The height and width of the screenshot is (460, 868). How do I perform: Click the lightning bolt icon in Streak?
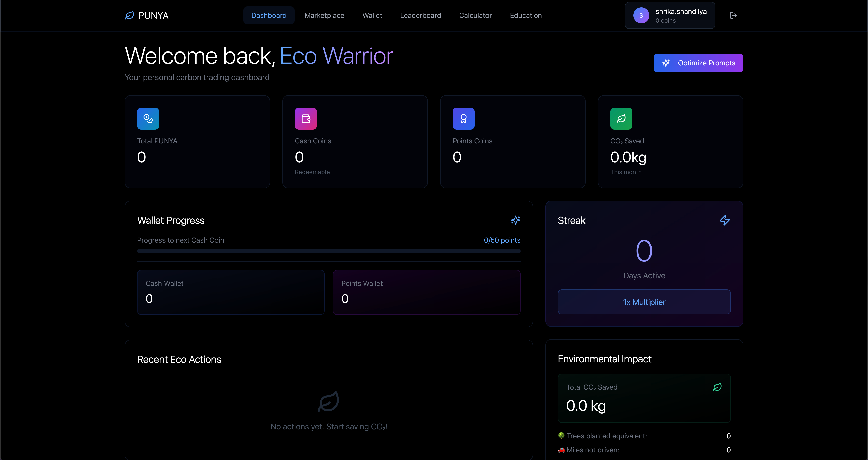click(x=724, y=220)
